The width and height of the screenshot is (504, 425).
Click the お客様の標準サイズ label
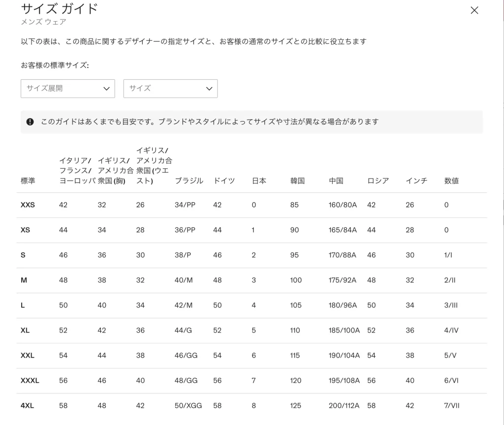click(x=55, y=65)
